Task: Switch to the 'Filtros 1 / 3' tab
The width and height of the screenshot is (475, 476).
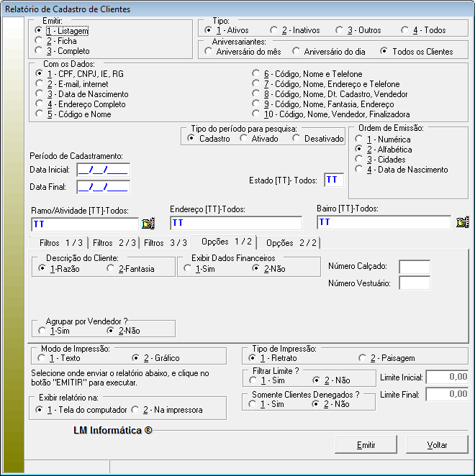Action: pyautogui.click(x=60, y=243)
